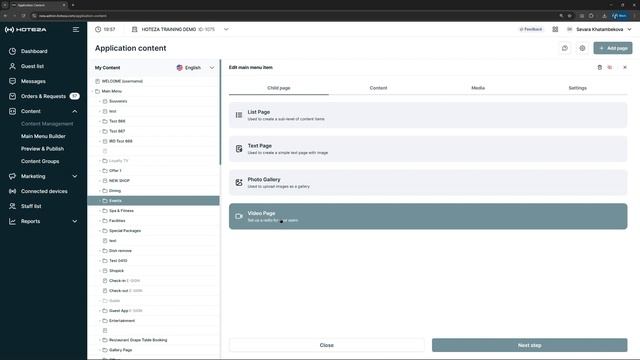Image resolution: width=640 pixels, height=360 pixels.
Task: Collapse the sidebar with the hamburger icon
Action: click(76, 29)
